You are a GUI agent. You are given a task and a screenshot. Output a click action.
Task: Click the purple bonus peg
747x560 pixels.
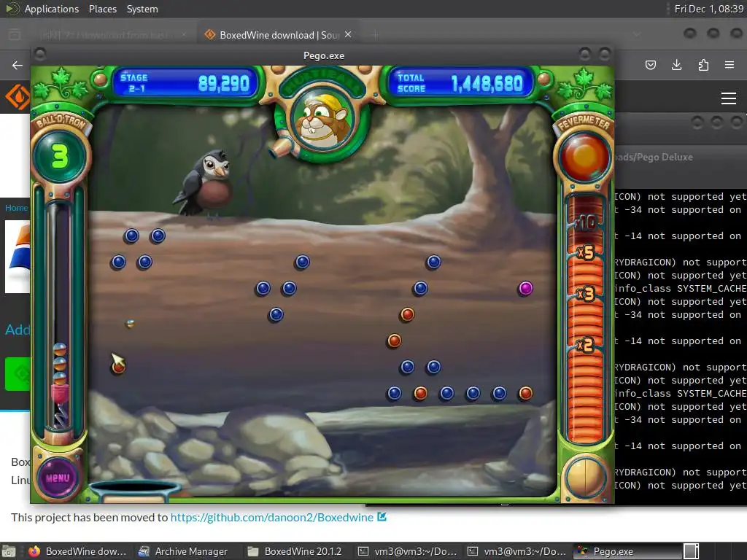pos(525,288)
